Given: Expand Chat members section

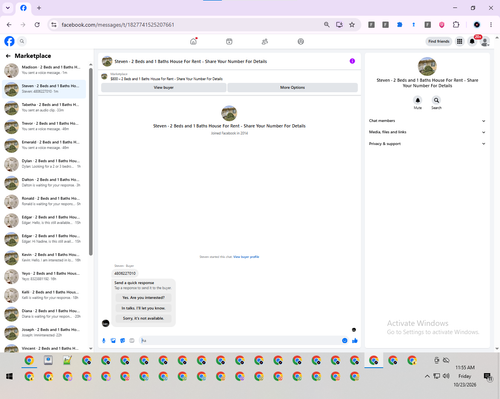Looking at the screenshot, I should click(x=427, y=121).
